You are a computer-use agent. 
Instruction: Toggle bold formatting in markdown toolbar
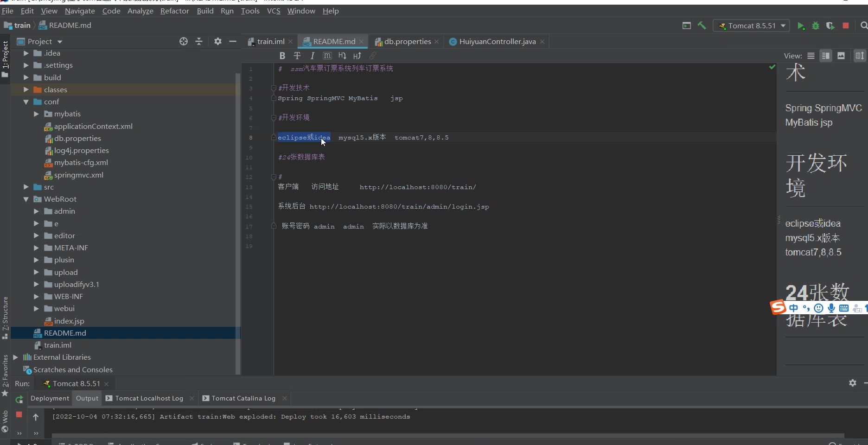(282, 56)
